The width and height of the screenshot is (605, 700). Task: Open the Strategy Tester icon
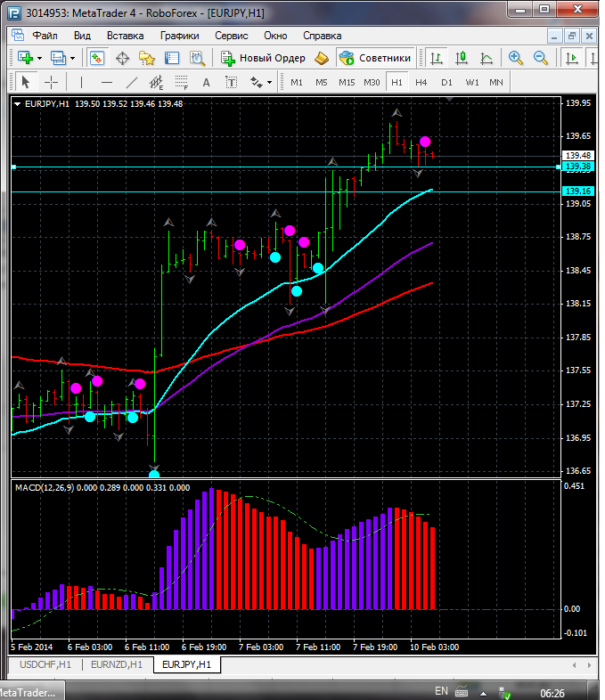(197, 58)
